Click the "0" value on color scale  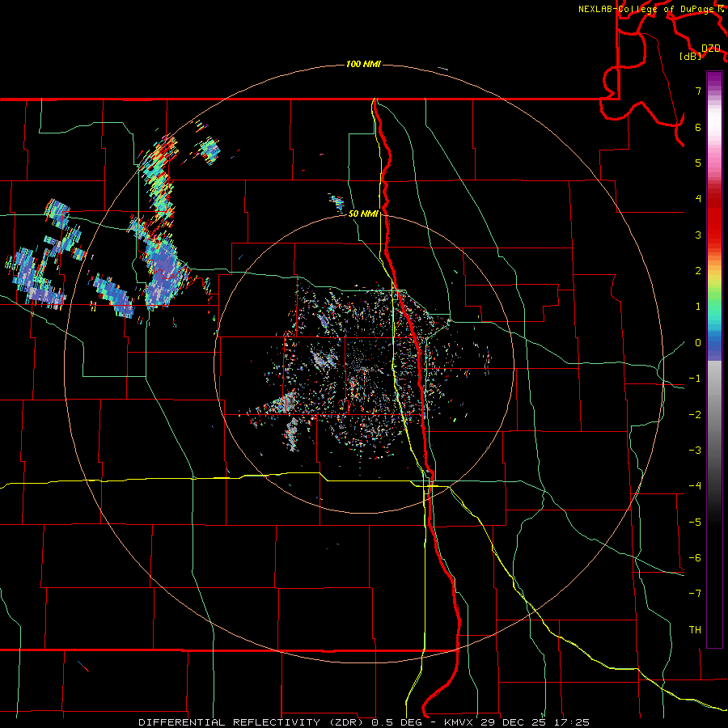coord(698,343)
